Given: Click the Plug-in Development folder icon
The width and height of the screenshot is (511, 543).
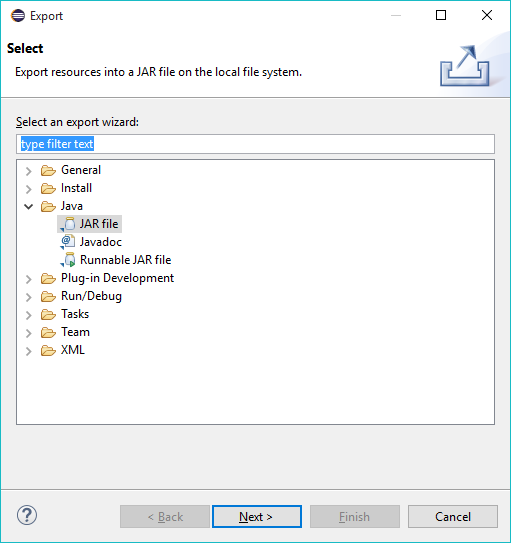Looking at the screenshot, I should click(x=48, y=278).
